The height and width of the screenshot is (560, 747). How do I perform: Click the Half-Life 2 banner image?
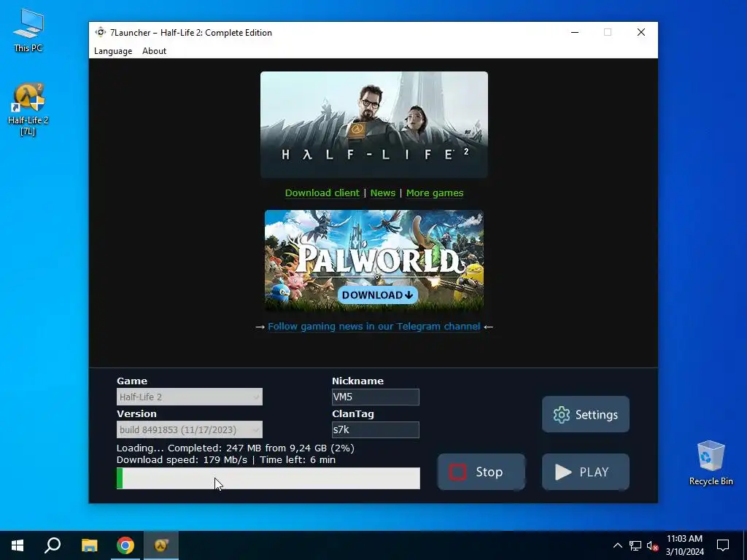tap(374, 125)
